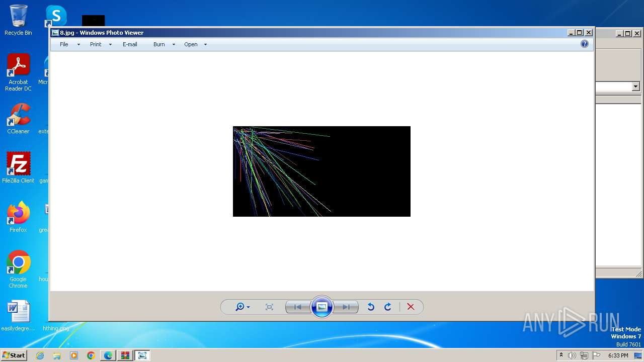The image size is (644, 362).
Task: Click the displayed 8.jpg image
Action: (321, 171)
